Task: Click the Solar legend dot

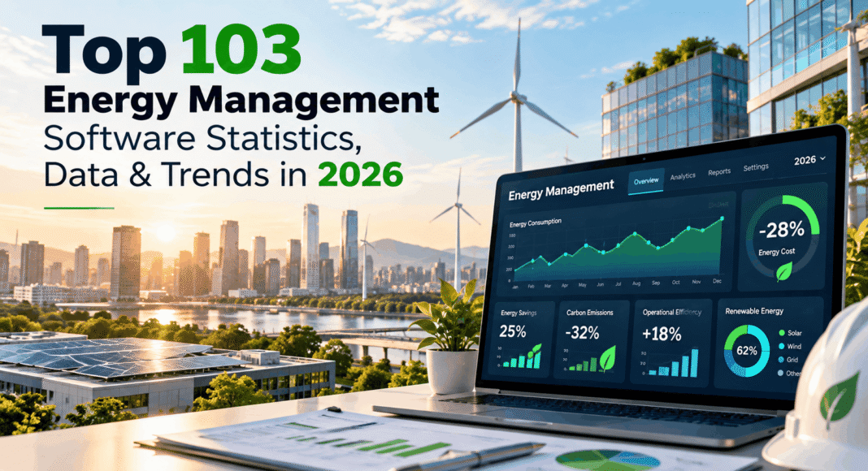Action: tap(782, 333)
